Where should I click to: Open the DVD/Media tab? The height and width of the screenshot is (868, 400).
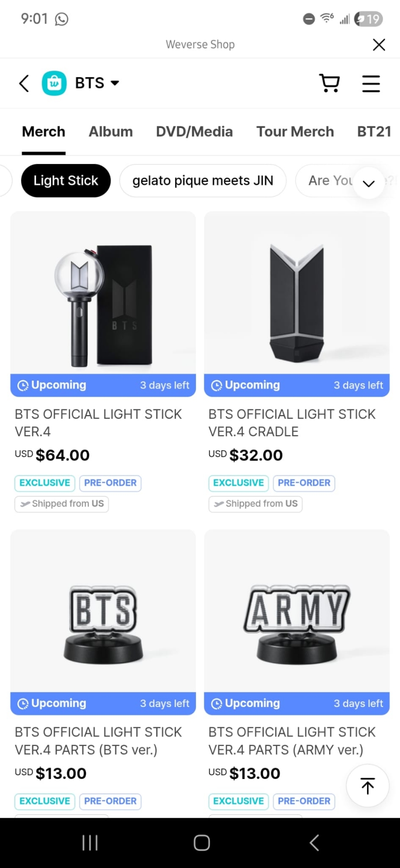pyautogui.click(x=194, y=132)
